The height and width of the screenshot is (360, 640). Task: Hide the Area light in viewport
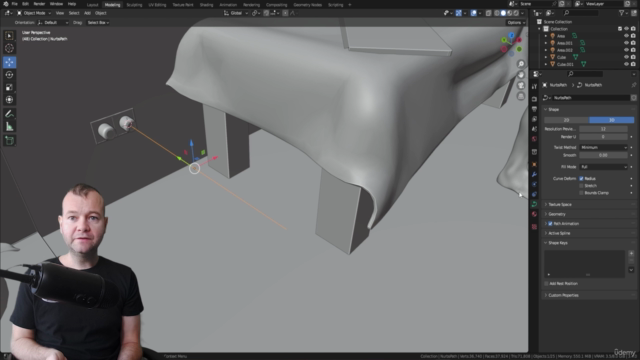[x=626, y=36]
